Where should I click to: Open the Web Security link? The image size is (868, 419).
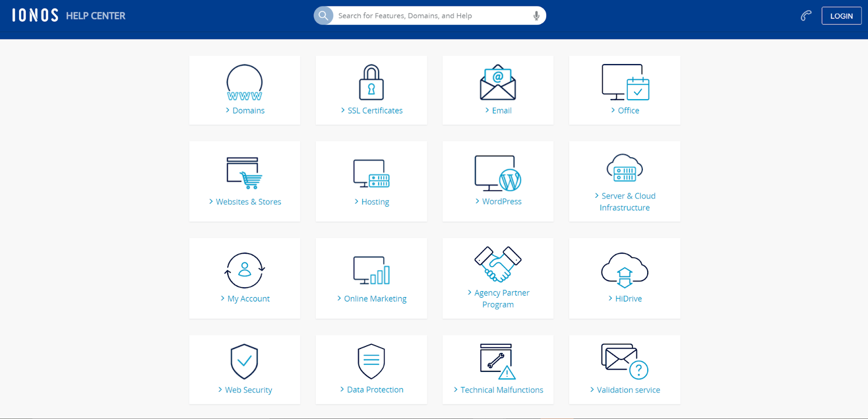point(245,390)
